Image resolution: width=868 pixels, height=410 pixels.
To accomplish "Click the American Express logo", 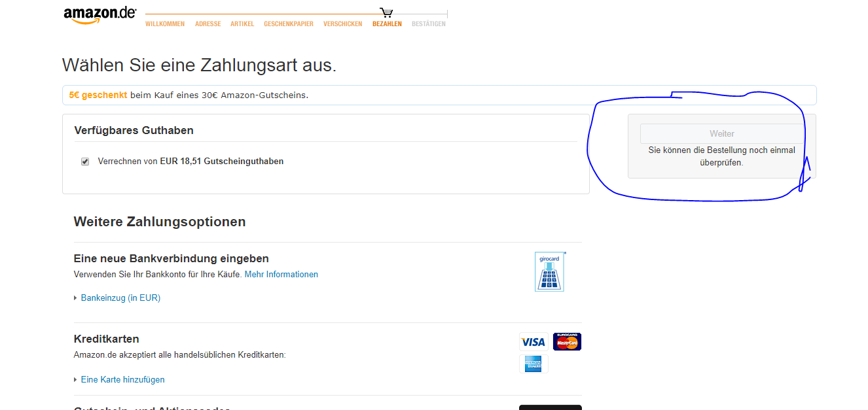I will (x=533, y=364).
